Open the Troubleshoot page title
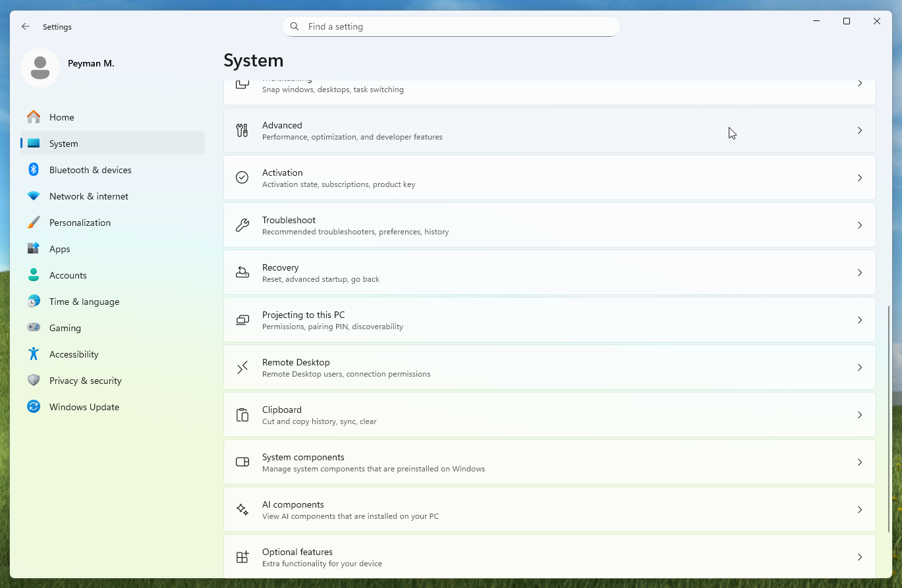 pos(289,220)
